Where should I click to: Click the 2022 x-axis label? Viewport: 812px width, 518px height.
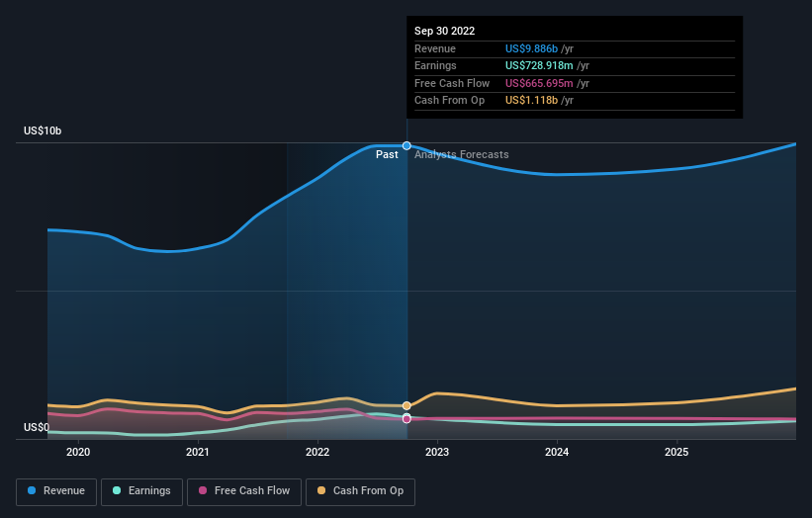click(x=317, y=453)
